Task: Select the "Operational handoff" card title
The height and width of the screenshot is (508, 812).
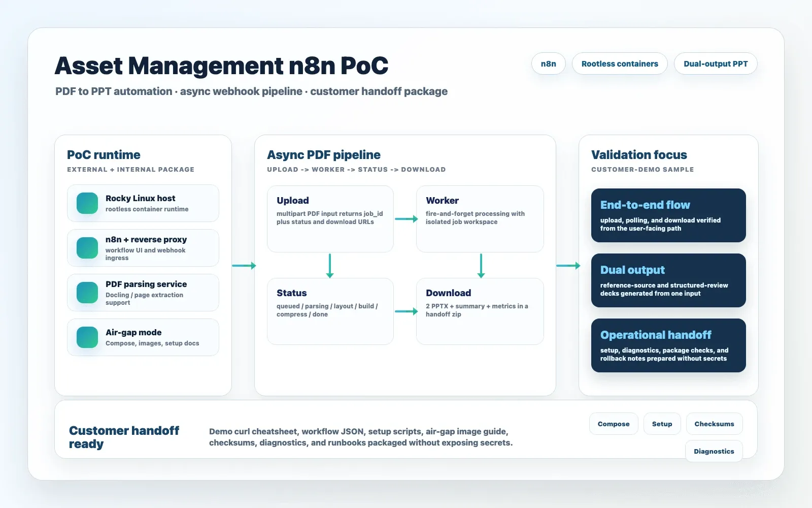Action: coord(656,335)
